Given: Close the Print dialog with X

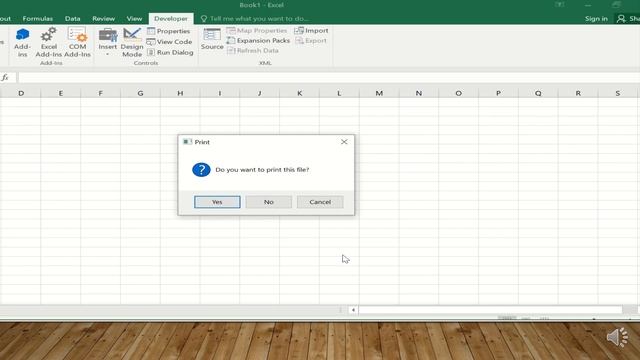Looking at the screenshot, I should (x=344, y=142).
